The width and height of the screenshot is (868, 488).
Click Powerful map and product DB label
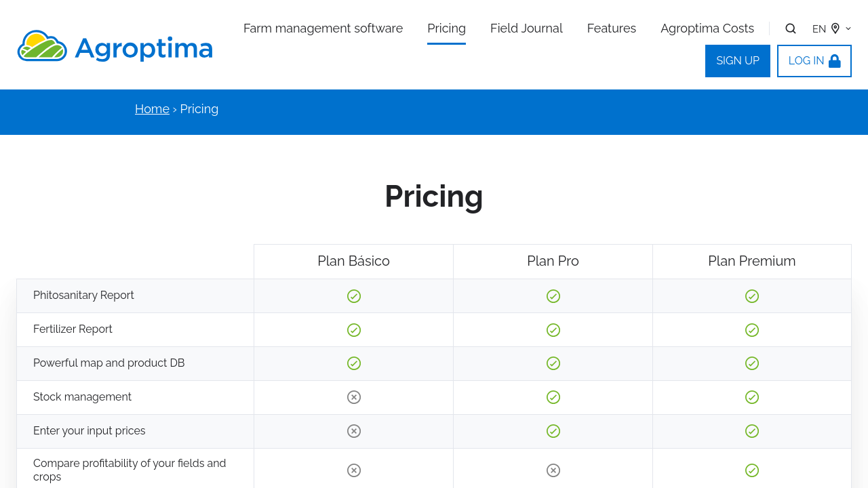click(108, 363)
